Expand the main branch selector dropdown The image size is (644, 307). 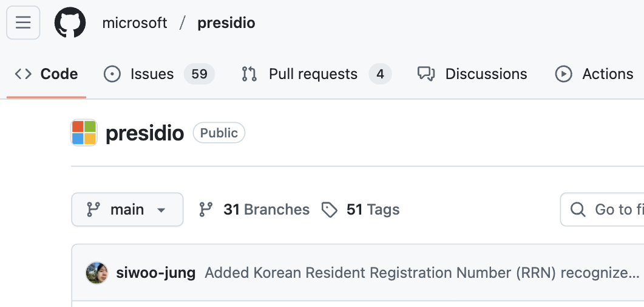tap(127, 210)
